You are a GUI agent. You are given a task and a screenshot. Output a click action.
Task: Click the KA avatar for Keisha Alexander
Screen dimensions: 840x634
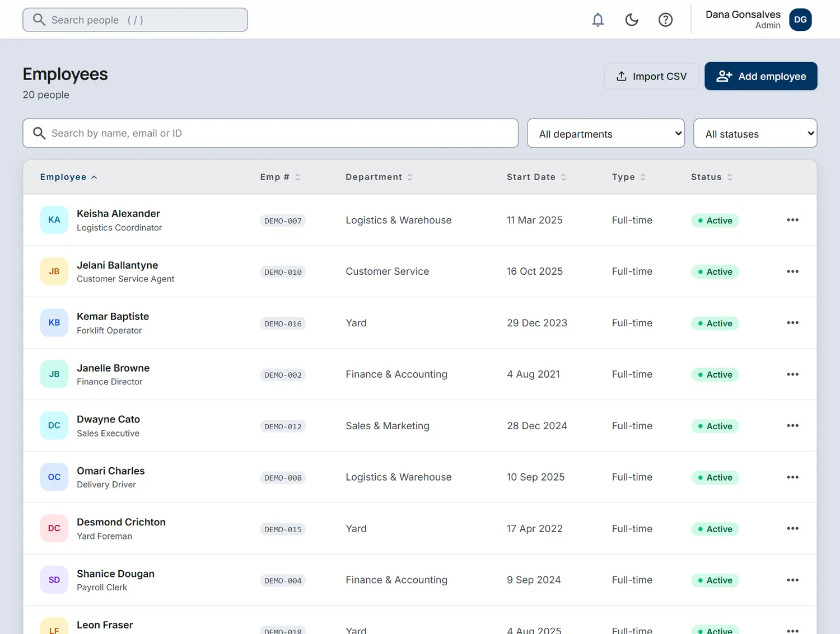[54, 220]
